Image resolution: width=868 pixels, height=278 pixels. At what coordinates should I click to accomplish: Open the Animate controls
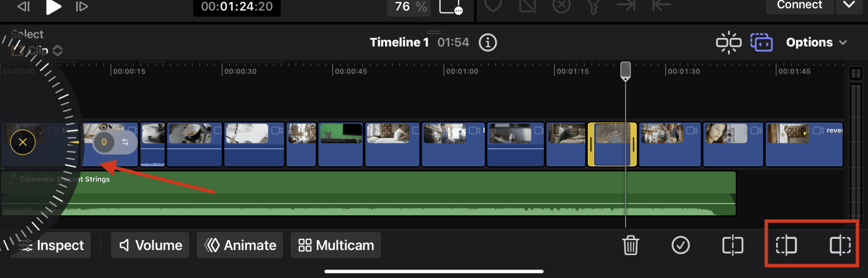[x=241, y=245]
